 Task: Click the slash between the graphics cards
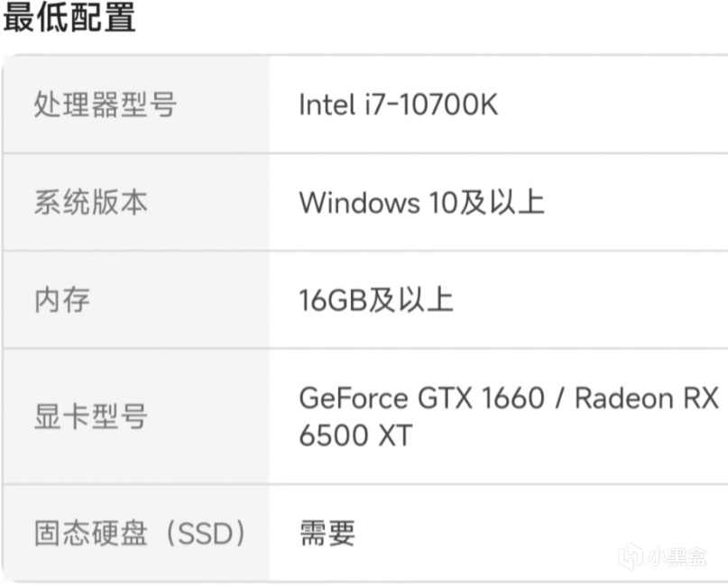559,398
